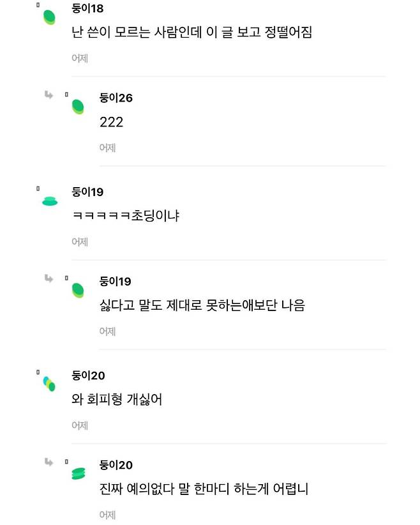Select the reply text 싫다고 말도 제대로 못하는애보단 나음
The width and height of the screenshot is (420, 525).
pos(202,305)
